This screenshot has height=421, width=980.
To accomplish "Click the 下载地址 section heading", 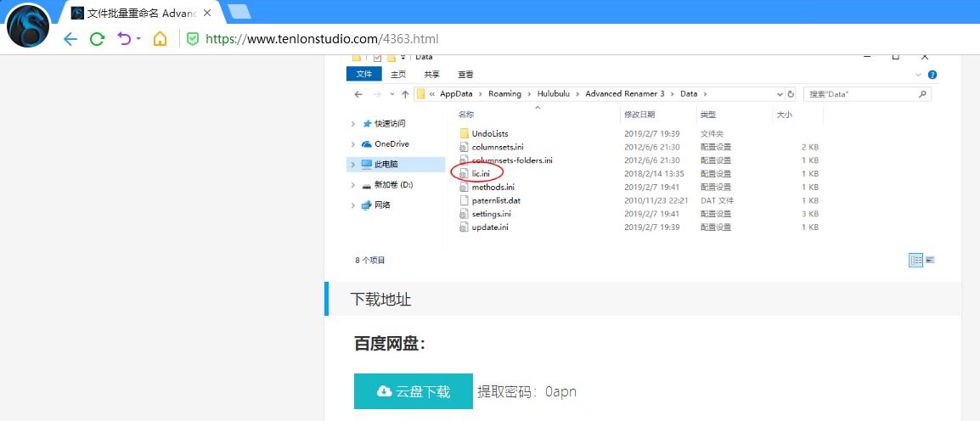I will coord(380,299).
